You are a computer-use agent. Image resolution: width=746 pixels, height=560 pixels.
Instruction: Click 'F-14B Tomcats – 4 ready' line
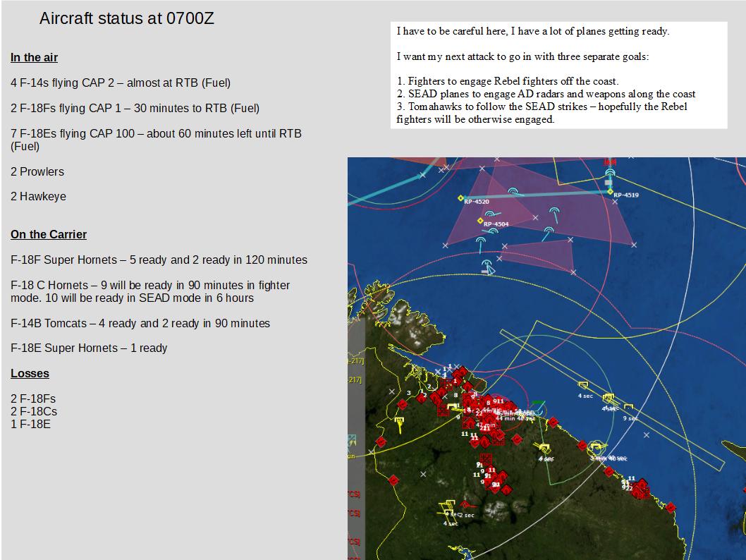pyautogui.click(x=140, y=324)
